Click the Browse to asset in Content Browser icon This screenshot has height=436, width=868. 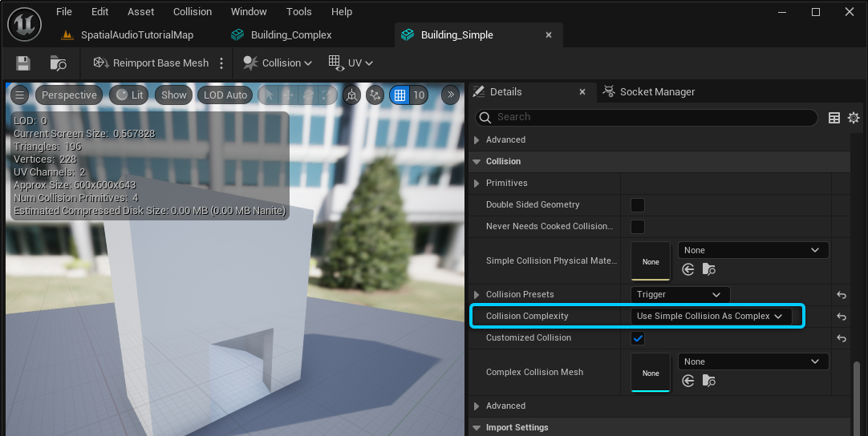click(x=58, y=63)
